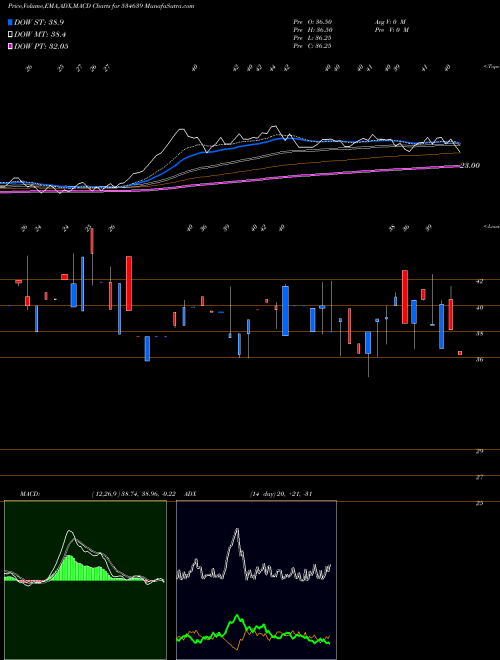Click the 36 price axis label

[479, 359]
